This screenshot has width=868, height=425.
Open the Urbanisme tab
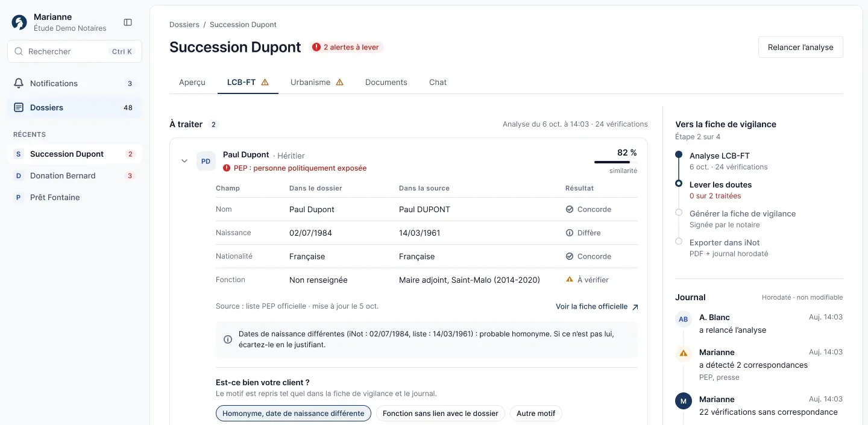click(317, 83)
